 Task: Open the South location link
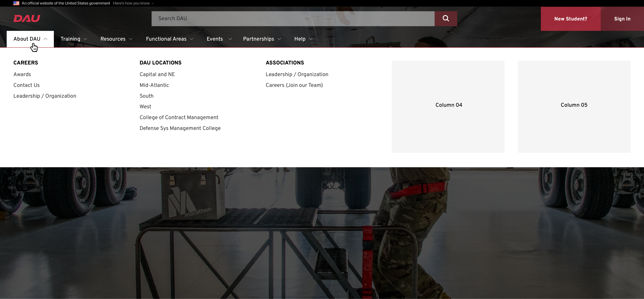pyautogui.click(x=147, y=96)
